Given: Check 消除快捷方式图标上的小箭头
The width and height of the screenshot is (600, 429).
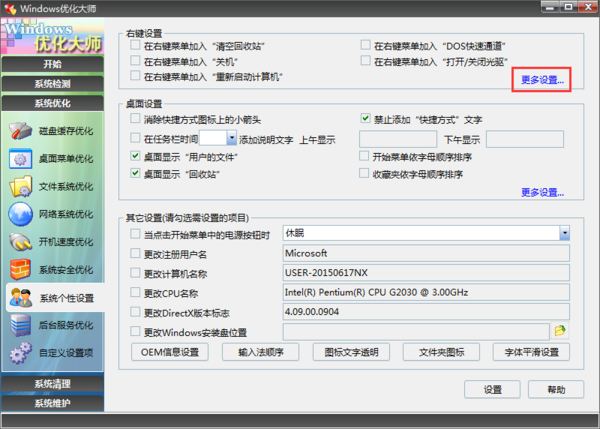Looking at the screenshot, I should tap(135, 118).
